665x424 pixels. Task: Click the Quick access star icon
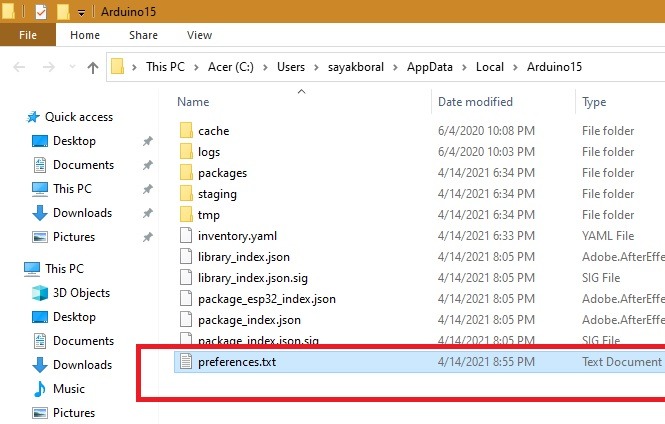(33, 117)
